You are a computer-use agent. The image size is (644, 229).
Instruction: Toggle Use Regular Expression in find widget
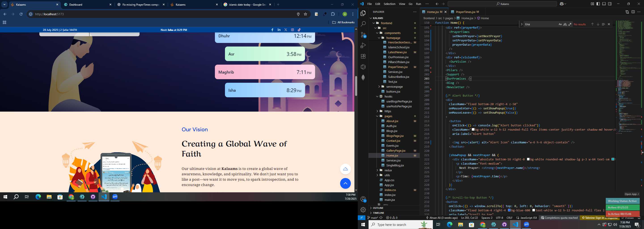coord(570,24)
